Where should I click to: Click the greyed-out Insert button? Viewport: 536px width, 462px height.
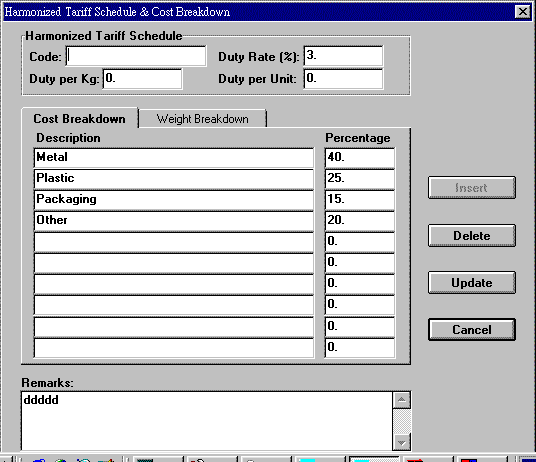(x=472, y=188)
